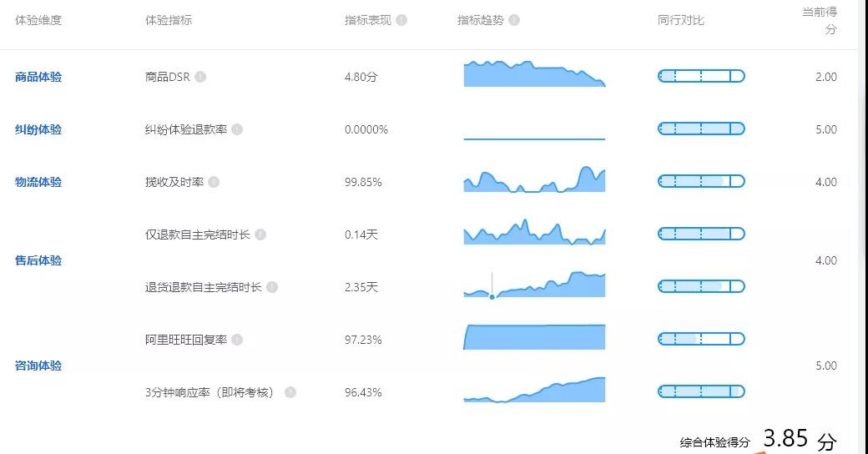Viewport: 868px width, 454px height.
Task: Click info icon beside 3分钟响应率
Action: click(x=290, y=392)
